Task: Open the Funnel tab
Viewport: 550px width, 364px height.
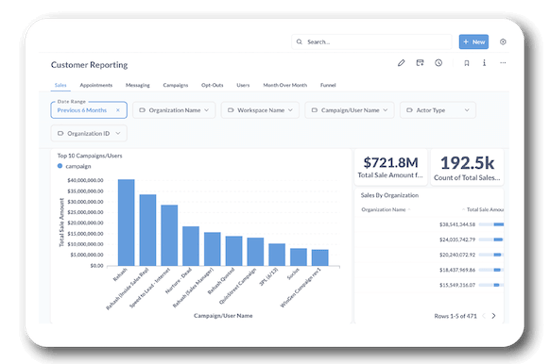Action: [x=328, y=85]
